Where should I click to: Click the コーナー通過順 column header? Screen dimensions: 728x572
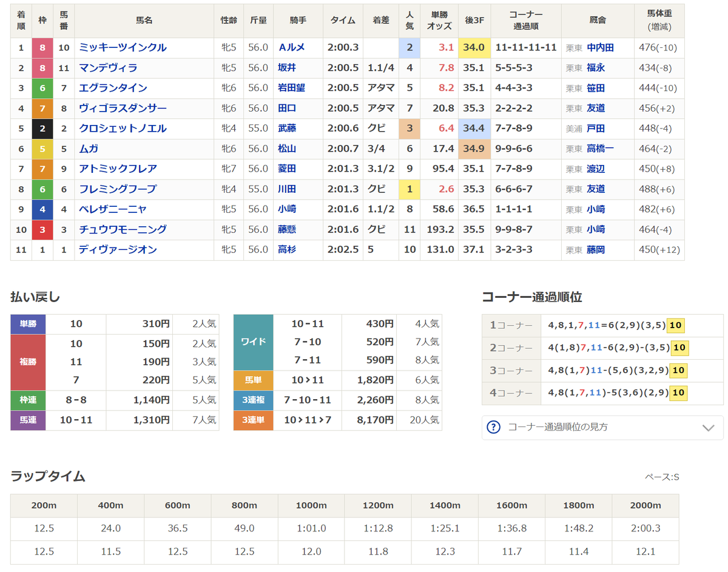[525, 21]
